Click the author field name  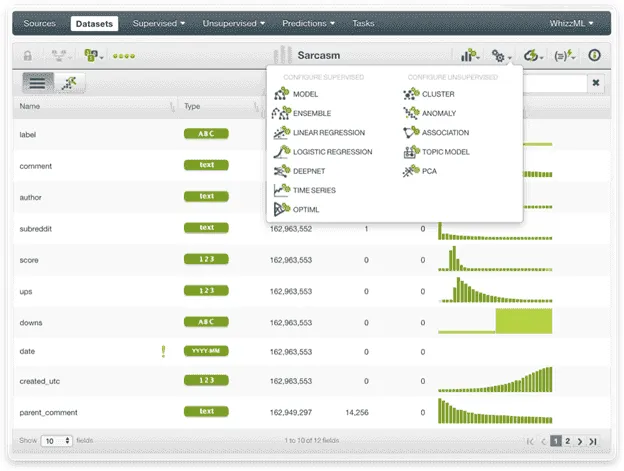coord(30,197)
